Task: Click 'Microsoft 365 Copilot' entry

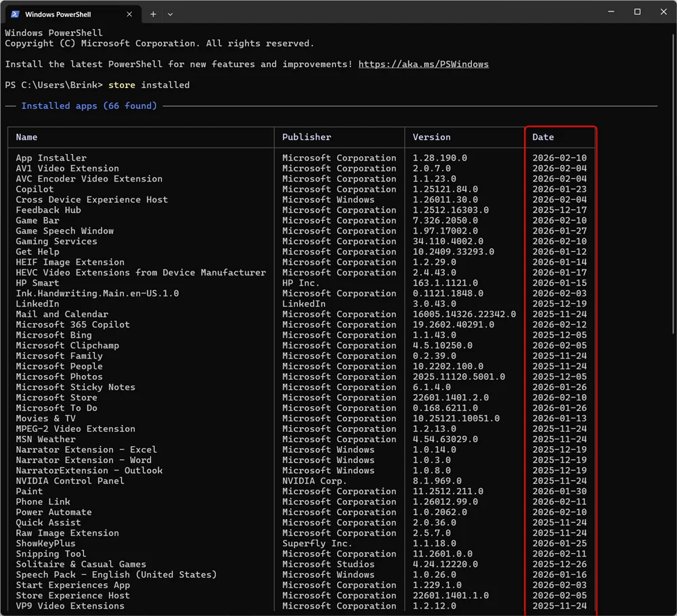Action: click(73, 324)
